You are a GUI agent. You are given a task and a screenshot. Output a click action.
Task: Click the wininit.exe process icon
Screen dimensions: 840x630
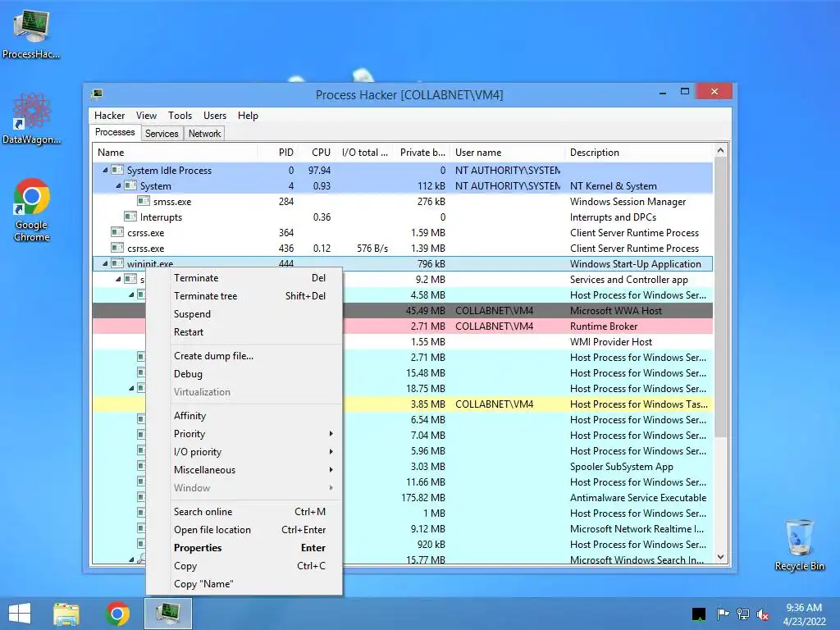click(117, 263)
